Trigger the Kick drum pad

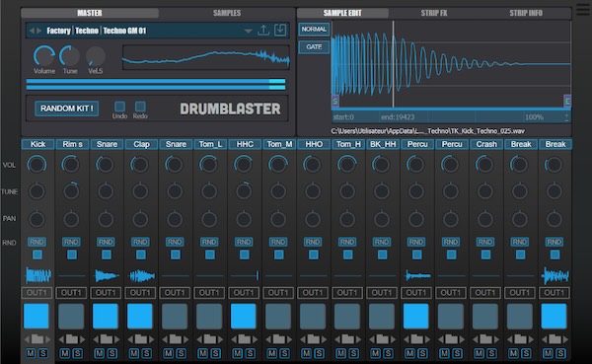(37, 316)
